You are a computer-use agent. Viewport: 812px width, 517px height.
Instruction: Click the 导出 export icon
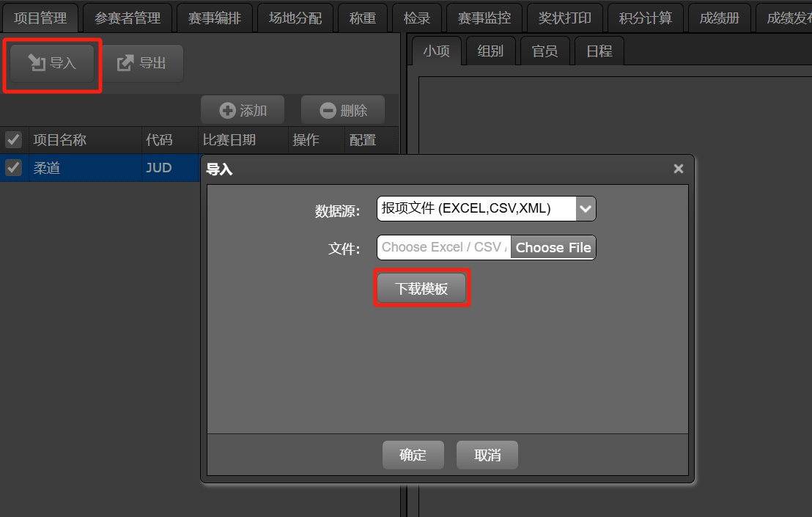click(x=125, y=62)
